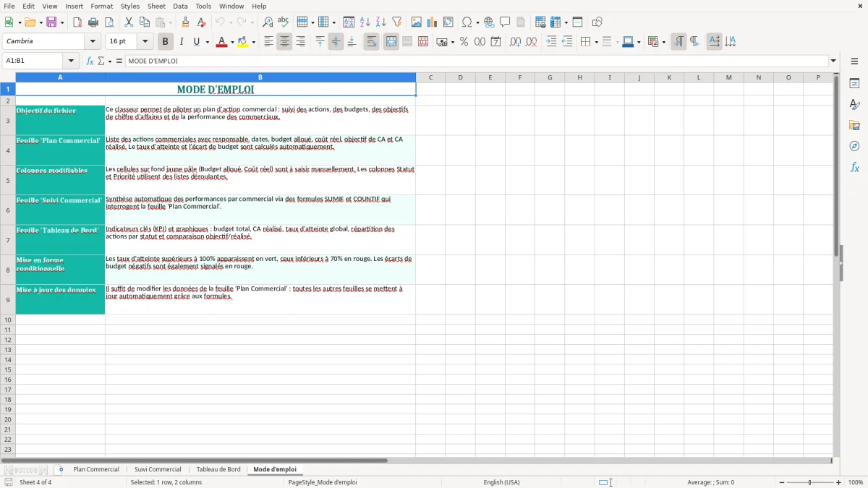The image size is (868, 488).
Task: Open the background color palette arrow
Action: pyautogui.click(x=254, y=42)
